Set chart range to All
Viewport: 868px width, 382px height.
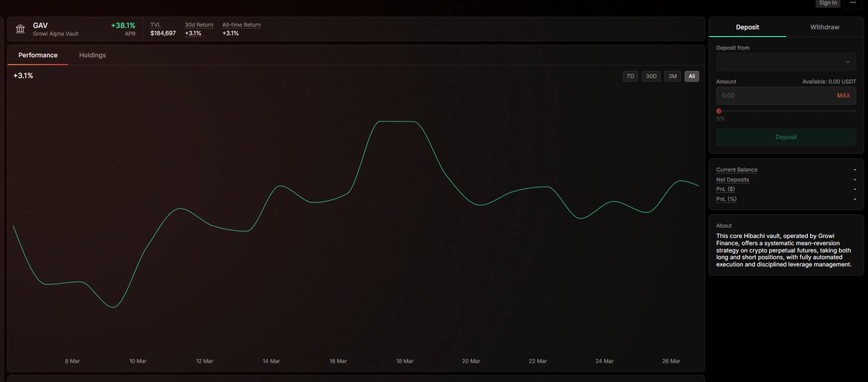692,76
